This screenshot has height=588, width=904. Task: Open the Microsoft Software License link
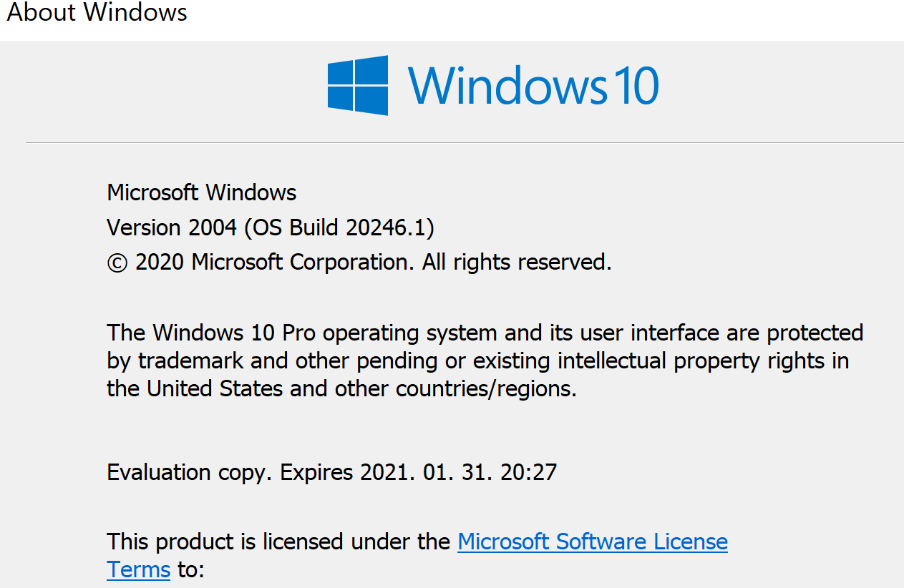(593, 542)
